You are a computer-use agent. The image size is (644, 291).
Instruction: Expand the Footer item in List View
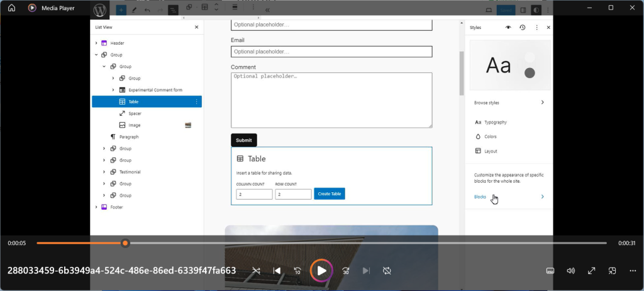point(96,207)
